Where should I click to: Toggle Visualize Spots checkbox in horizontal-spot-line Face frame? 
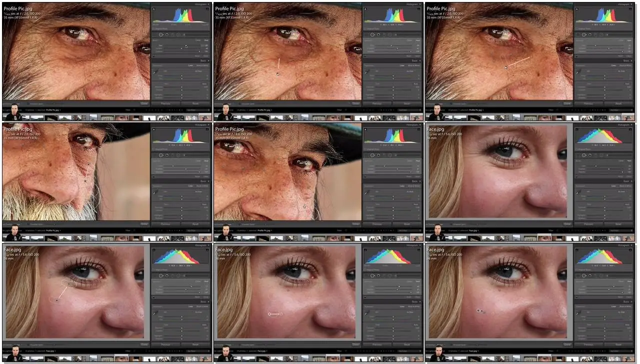[240, 345]
